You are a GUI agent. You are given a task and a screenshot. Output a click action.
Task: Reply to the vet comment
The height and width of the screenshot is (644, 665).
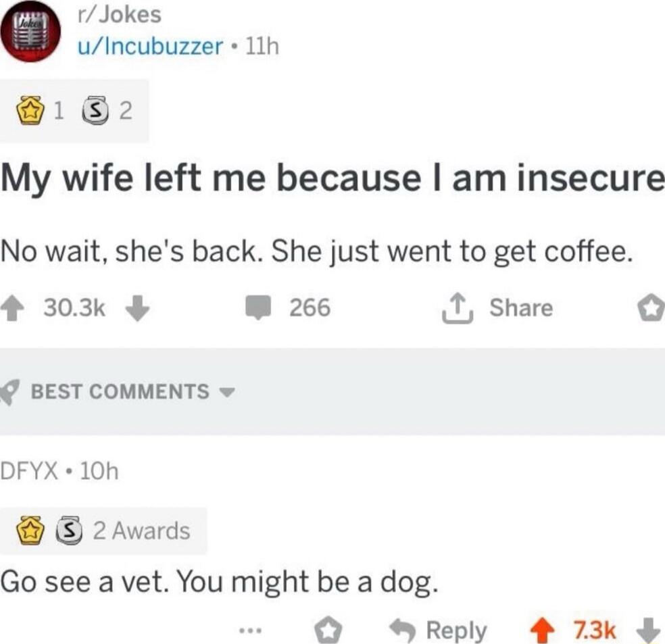[x=438, y=630]
